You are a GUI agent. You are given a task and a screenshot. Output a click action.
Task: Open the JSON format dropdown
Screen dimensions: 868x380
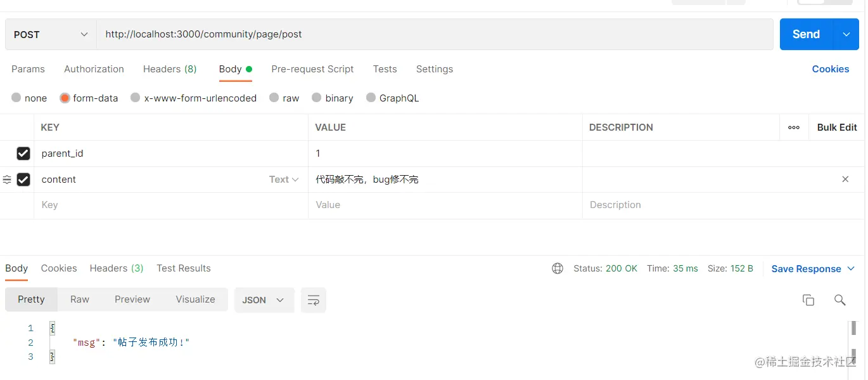click(264, 300)
